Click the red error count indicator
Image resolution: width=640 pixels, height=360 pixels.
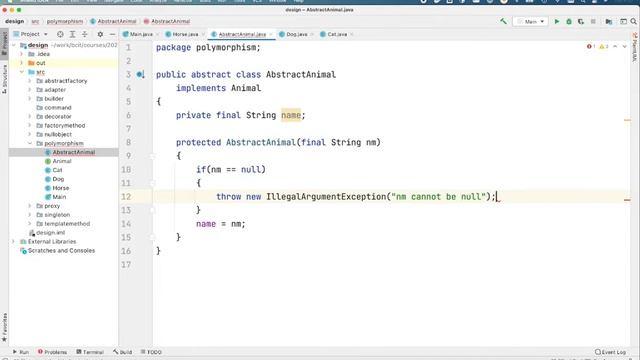(x=591, y=47)
